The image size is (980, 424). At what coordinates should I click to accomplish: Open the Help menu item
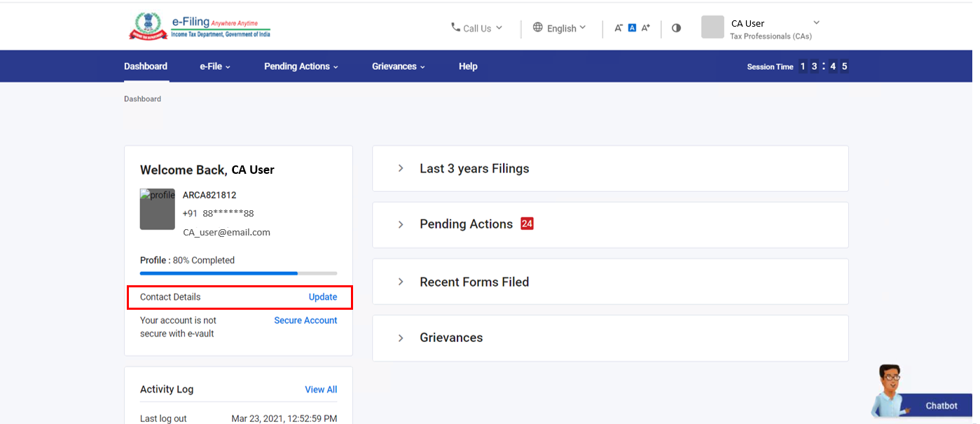coord(468,67)
